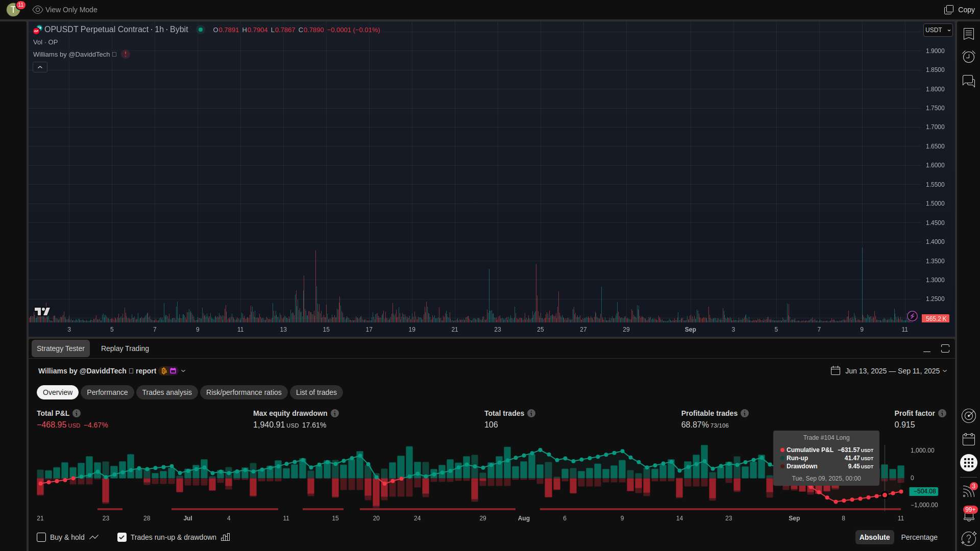Click the orange candlestick icon beside report
Screen dimensions: 980x551
(x=164, y=371)
